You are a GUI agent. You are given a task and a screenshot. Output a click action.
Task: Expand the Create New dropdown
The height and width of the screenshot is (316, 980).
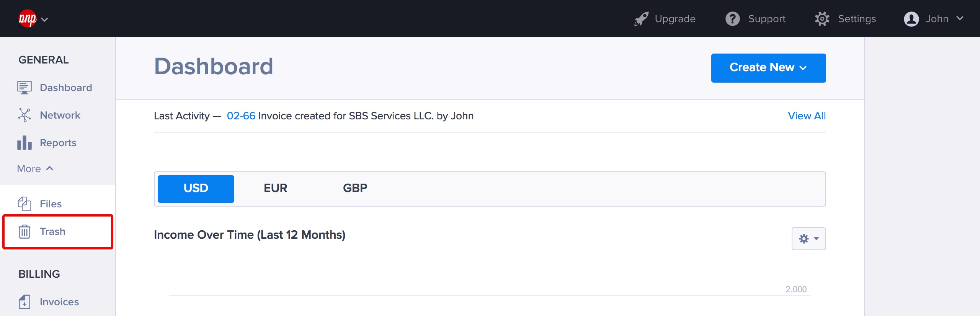click(x=768, y=68)
